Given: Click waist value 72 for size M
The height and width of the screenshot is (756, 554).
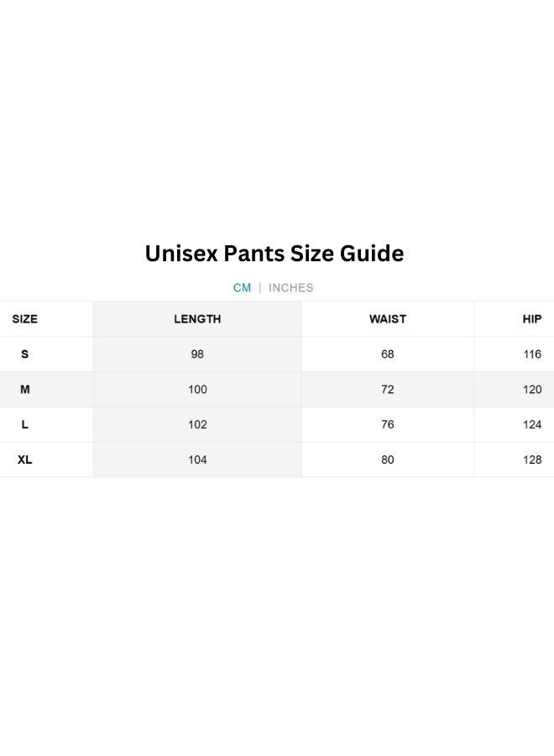Looking at the screenshot, I should tap(387, 390).
